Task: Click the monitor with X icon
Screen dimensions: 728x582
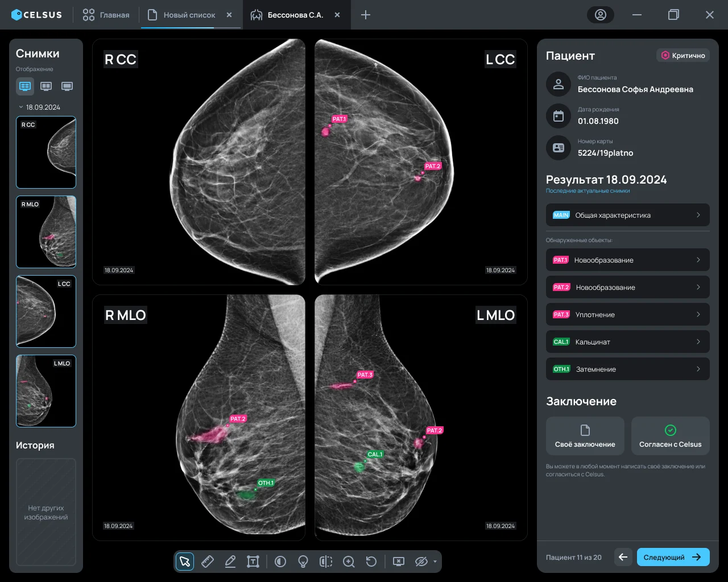Action: pos(399,562)
